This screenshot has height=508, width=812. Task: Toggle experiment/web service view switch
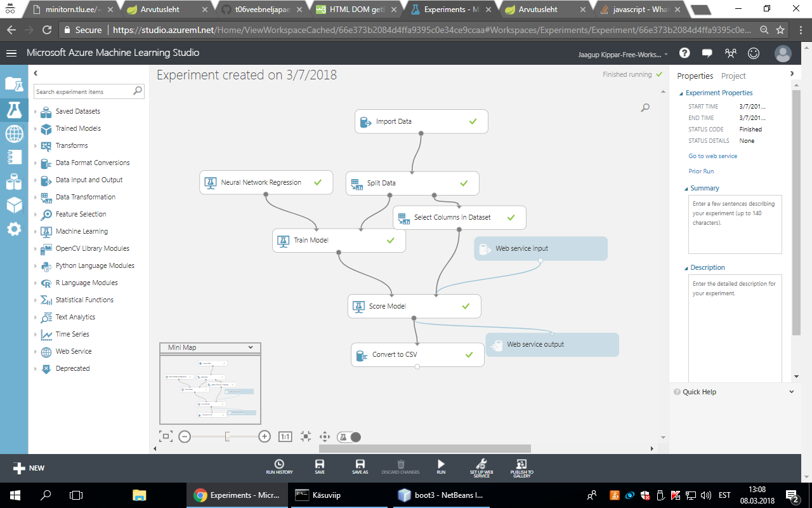coord(349,436)
